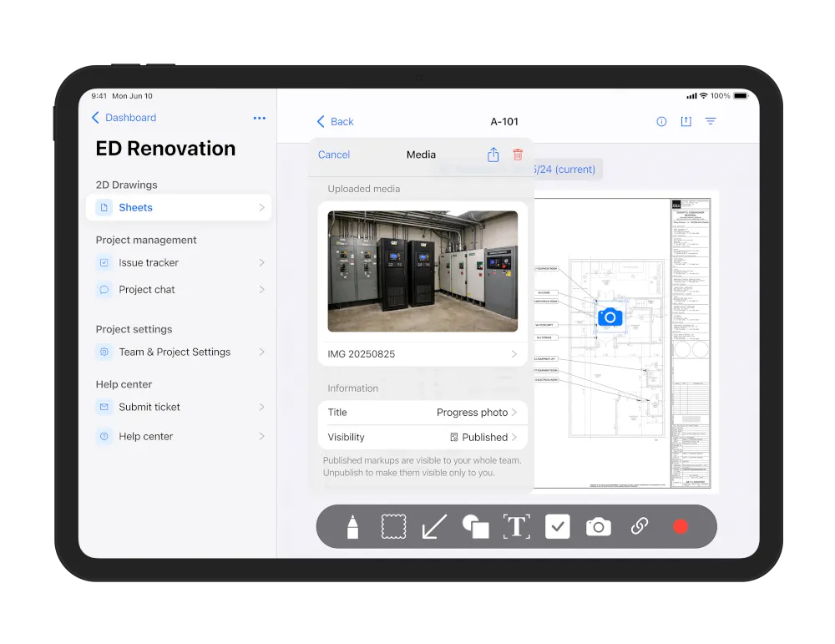Toggle the checklist markup tool
This screenshot has width=835, height=644.
coord(557,526)
